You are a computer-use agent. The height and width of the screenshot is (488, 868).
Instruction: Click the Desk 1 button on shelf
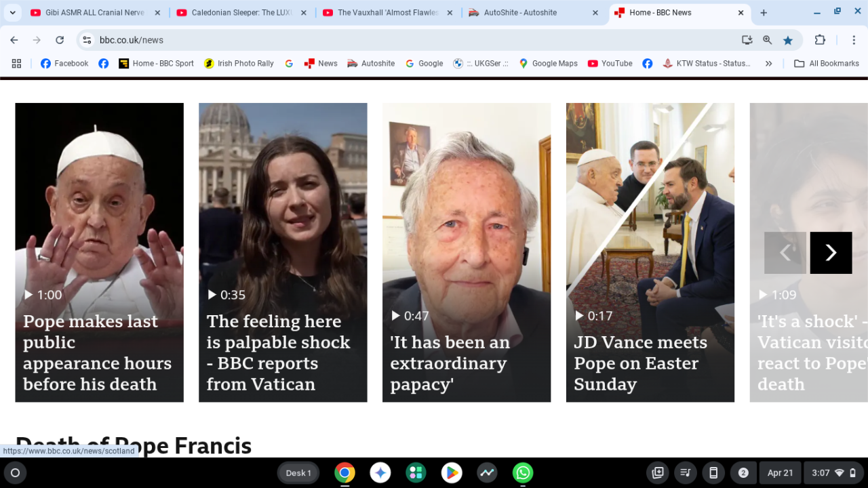(x=298, y=473)
